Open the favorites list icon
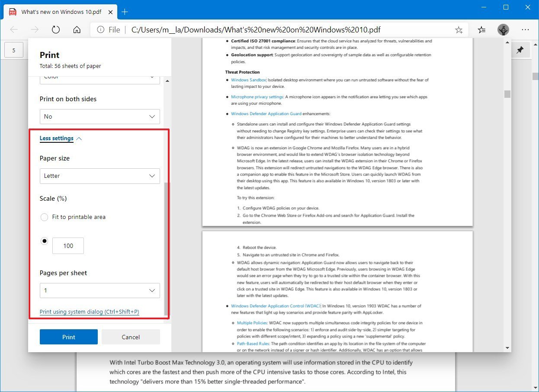 481,30
